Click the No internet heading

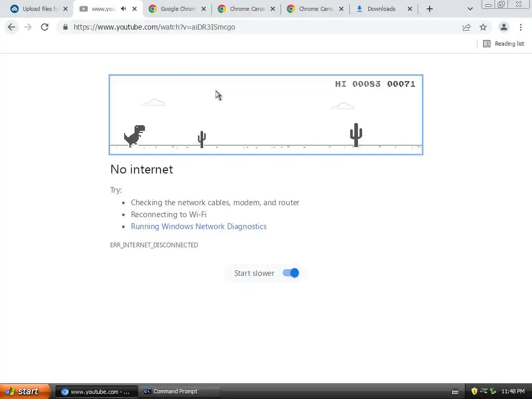(141, 169)
